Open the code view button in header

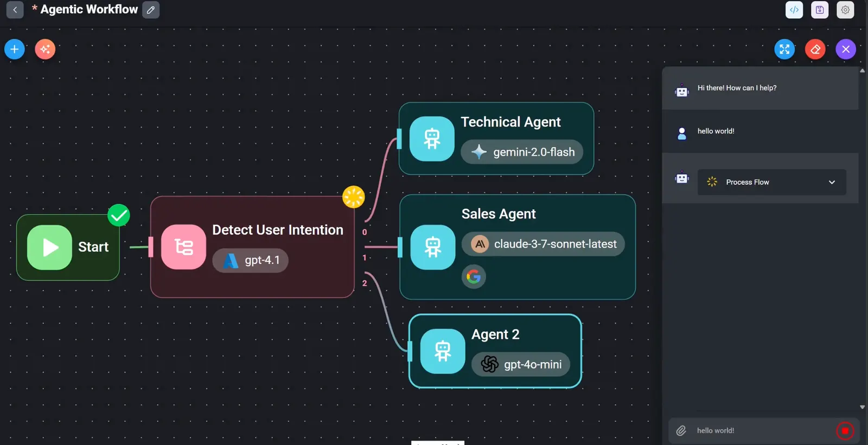click(794, 10)
